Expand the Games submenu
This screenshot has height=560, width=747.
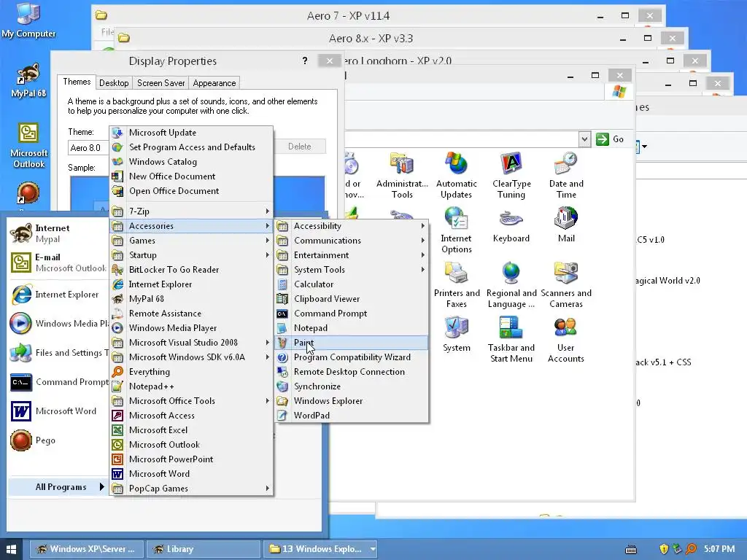[191, 241]
